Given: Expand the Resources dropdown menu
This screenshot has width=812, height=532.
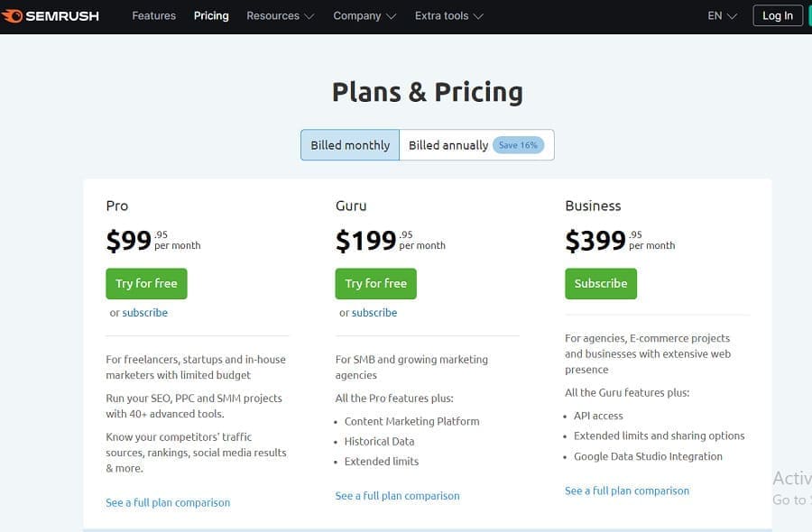Looking at the screenshot, I should (x=280, y=16).
